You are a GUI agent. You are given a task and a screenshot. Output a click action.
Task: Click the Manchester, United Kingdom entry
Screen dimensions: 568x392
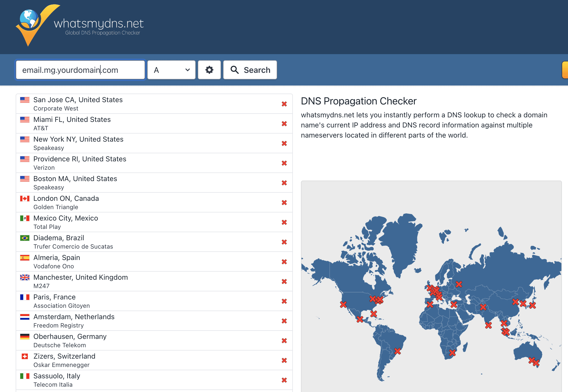coord(154,281)
